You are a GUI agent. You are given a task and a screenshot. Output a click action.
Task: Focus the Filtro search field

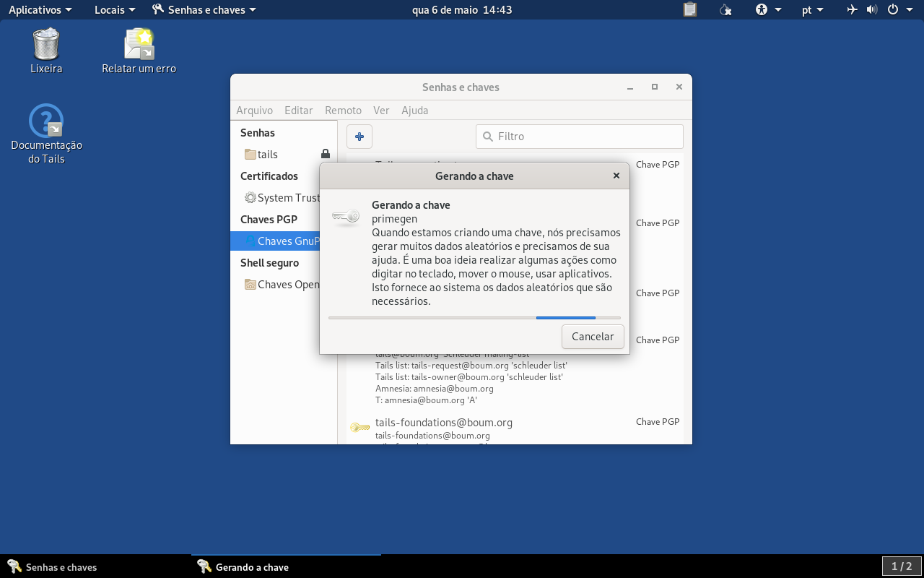point(580,137)
